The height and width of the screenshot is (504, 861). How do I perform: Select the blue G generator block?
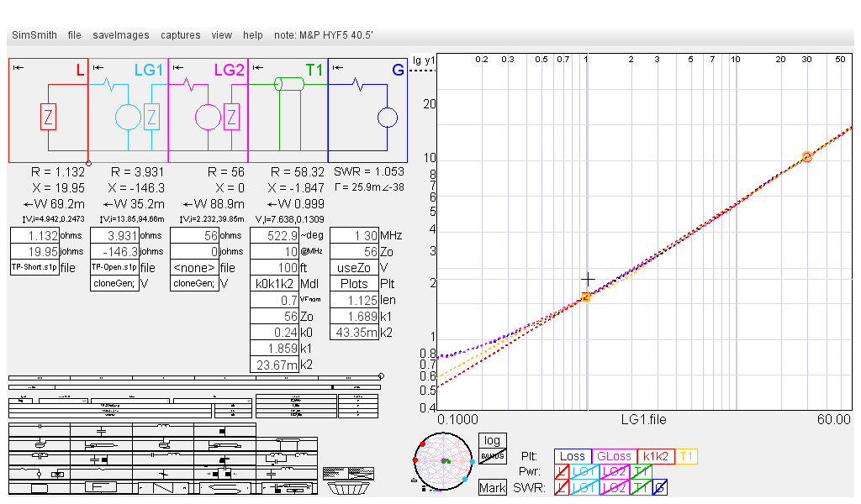tap(368, 110)
